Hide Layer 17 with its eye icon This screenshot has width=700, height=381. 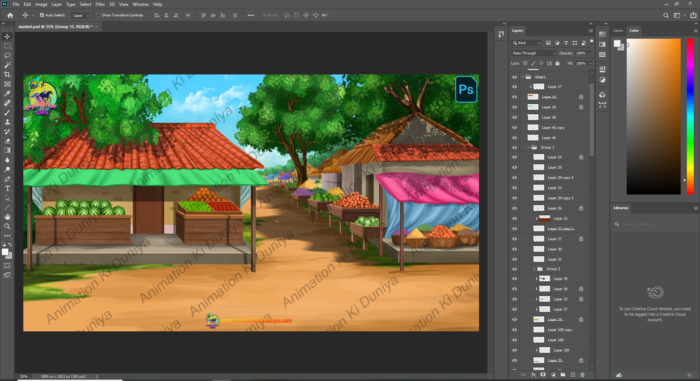[x=515, y=87]
